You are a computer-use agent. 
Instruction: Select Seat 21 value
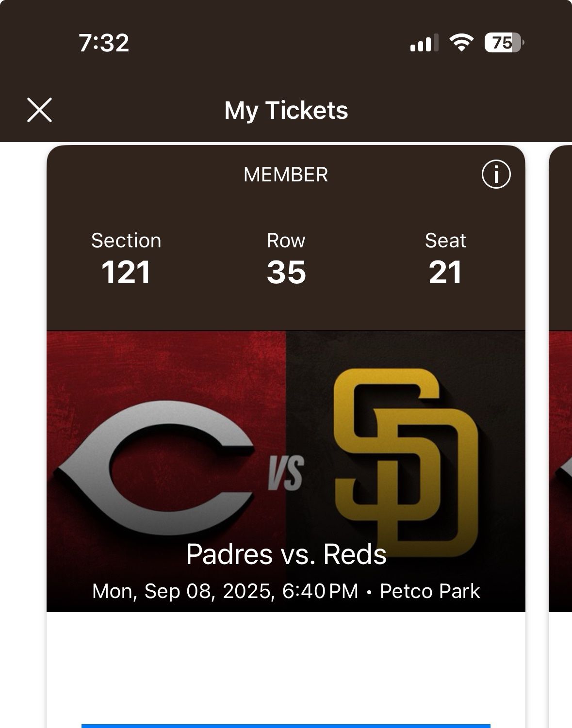[445, 272]
